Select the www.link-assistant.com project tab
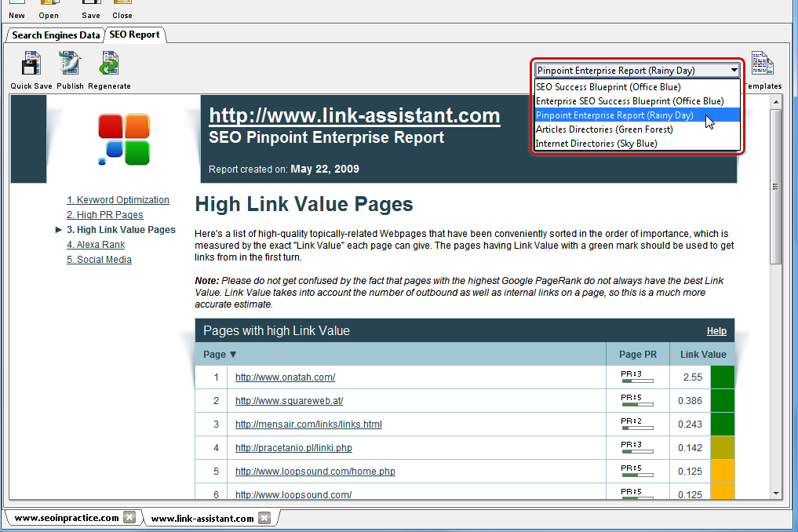 [202, 518]
